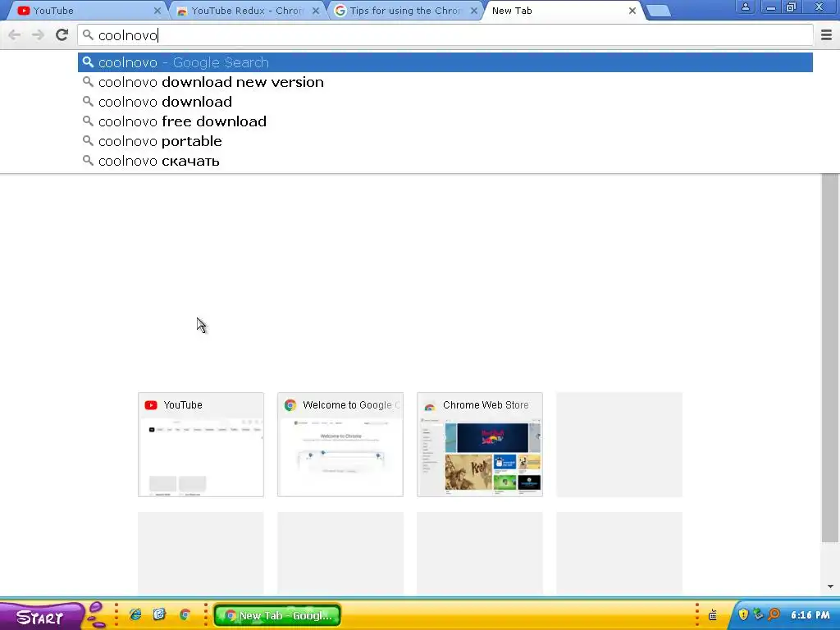Open a new tab with the new-tab button
The width and height of the screenshot is (840, 630).
659,11
